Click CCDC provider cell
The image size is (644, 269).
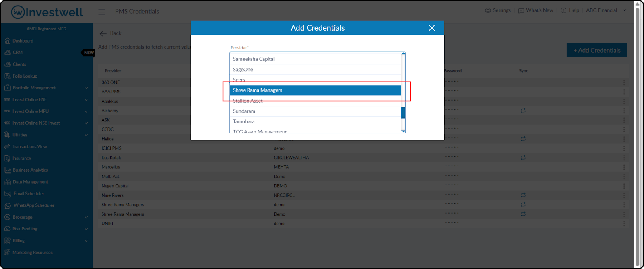pos(107,129)
